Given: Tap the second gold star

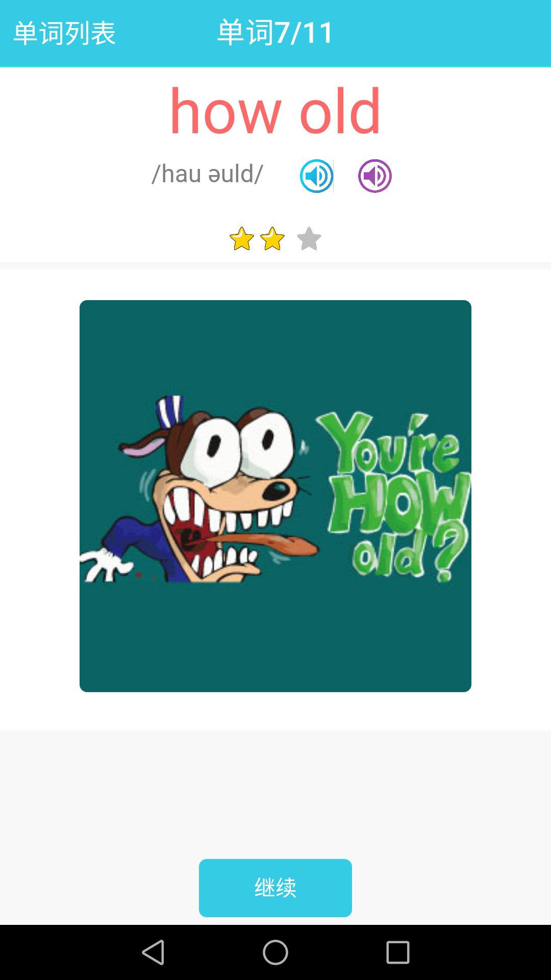Looking at the screenshot, I should click(272, 239).
